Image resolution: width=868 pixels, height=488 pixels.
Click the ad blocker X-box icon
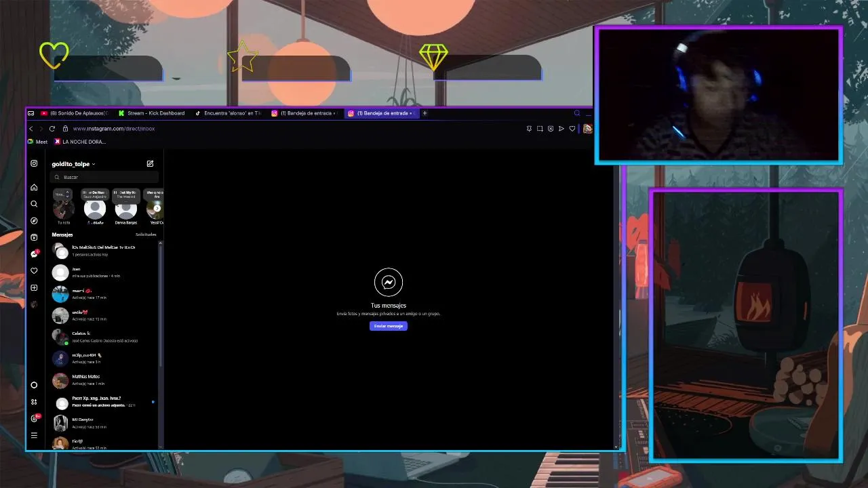(551, 129)
